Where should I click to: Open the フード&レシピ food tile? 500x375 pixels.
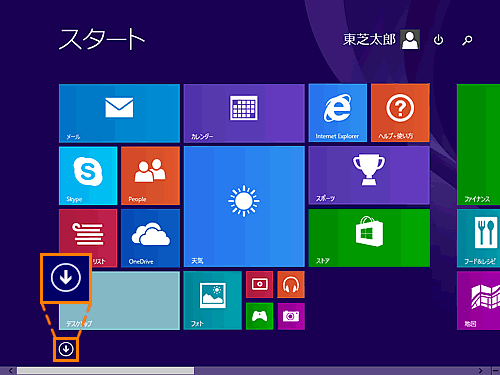(478, 238)
